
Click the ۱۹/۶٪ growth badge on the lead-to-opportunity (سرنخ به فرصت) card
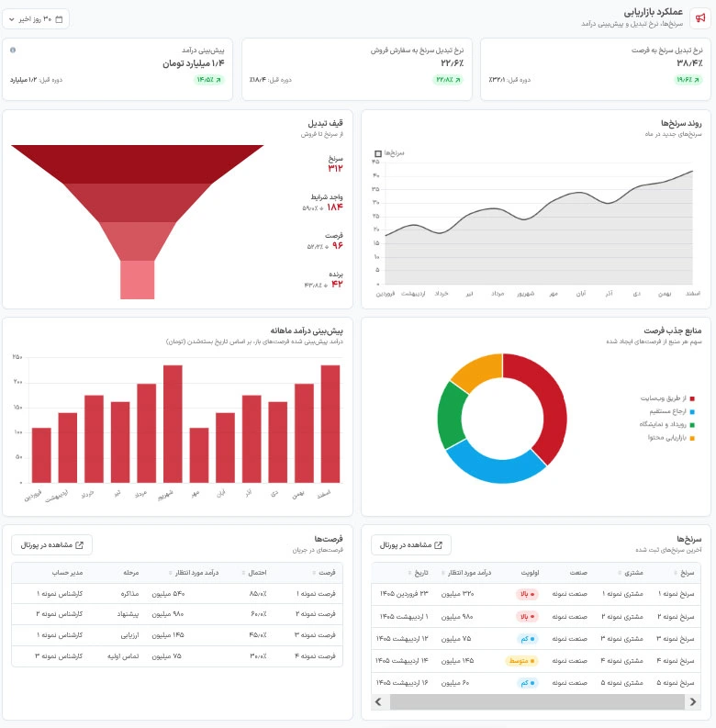pyautogui.click(x=688, y=80)
